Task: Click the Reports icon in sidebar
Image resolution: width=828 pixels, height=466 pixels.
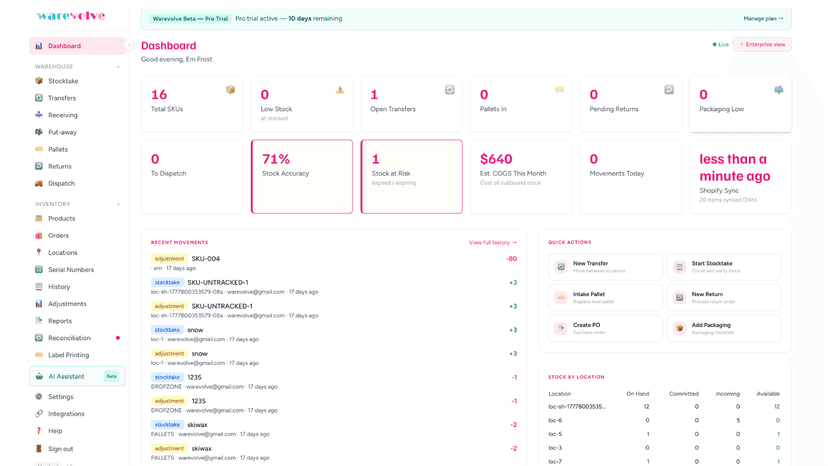Action: coord(39,321)
